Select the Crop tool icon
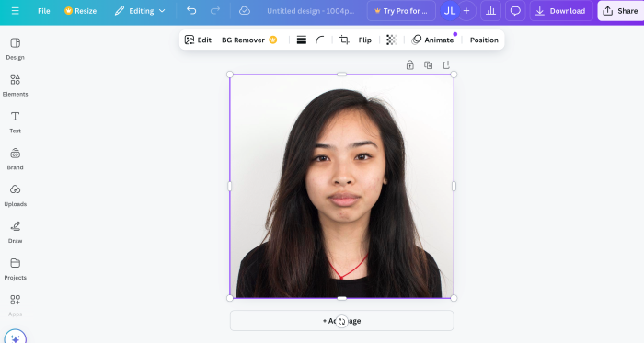 344,40
